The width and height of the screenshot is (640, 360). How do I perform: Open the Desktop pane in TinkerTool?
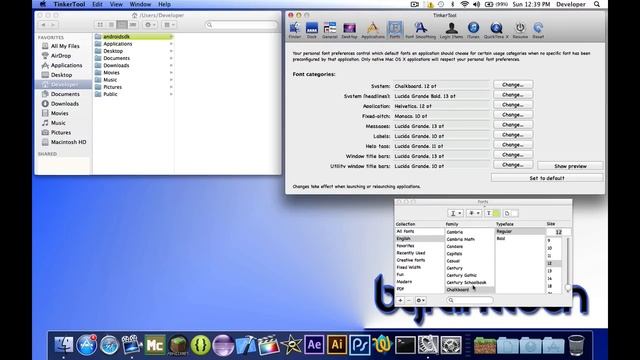click(349, 31)
